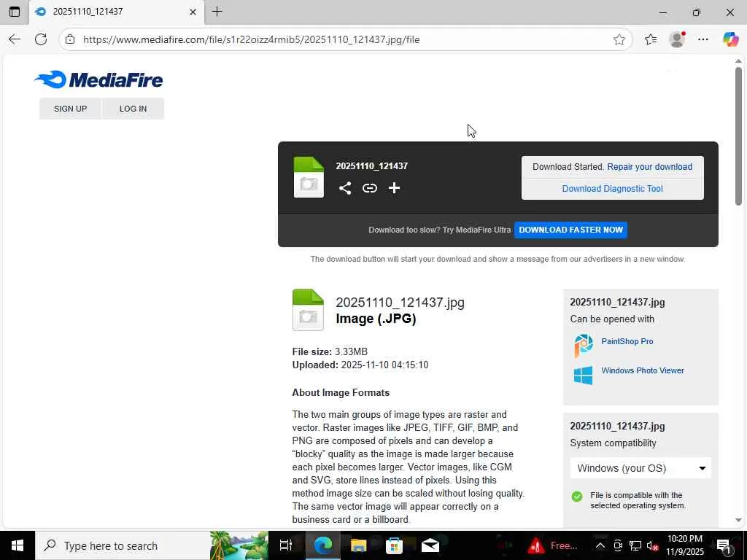Click the PaintShop Pro icon
Image resolution: width=747 pixels, height=560 pixels.
(583, 345)
